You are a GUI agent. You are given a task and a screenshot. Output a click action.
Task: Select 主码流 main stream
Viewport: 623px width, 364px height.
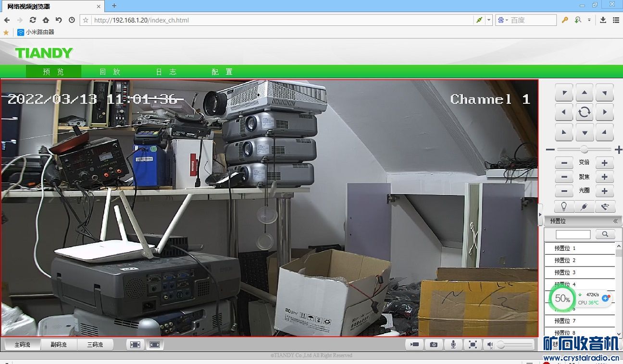tap(22, 344)
